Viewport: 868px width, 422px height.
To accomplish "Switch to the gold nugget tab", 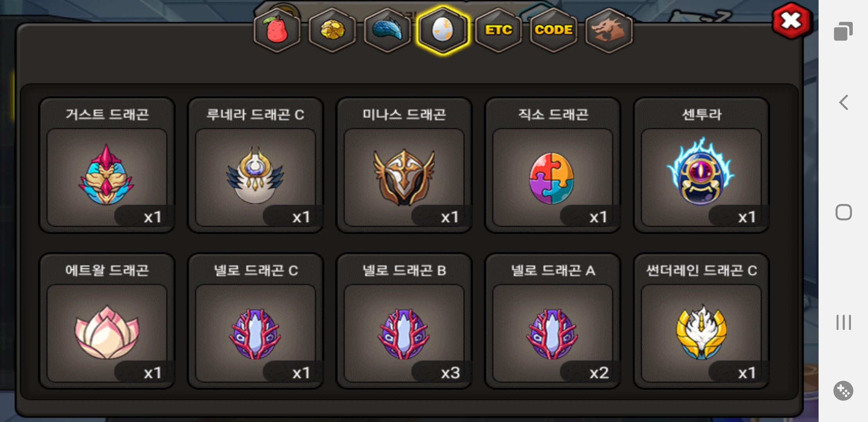I will coord(332,30).
